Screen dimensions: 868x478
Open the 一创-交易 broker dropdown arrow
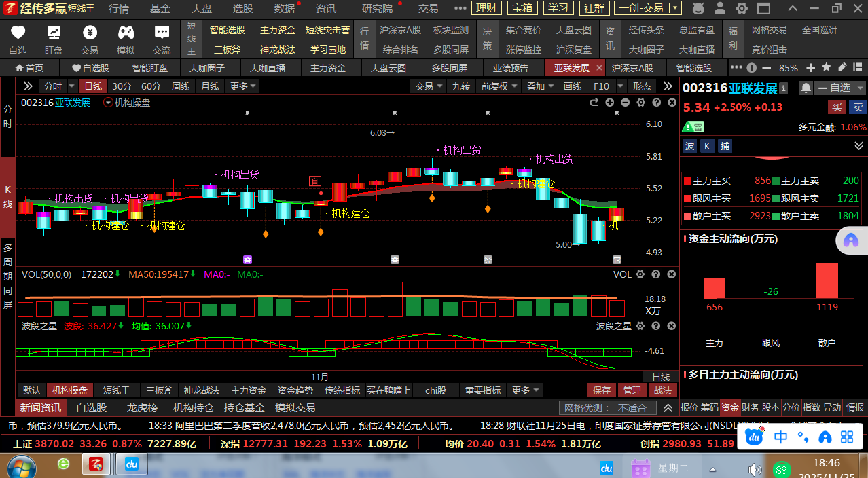pos(675,8)
